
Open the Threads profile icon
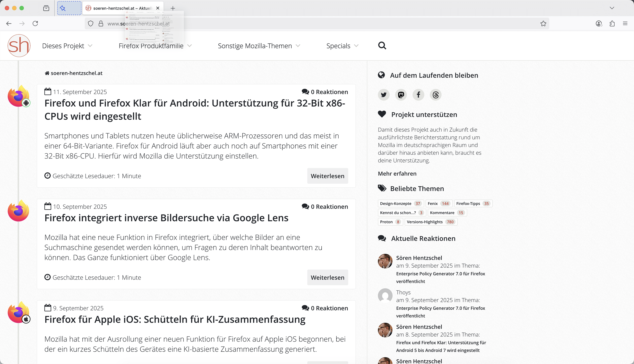pyautogui.click(x=436, y=95)
